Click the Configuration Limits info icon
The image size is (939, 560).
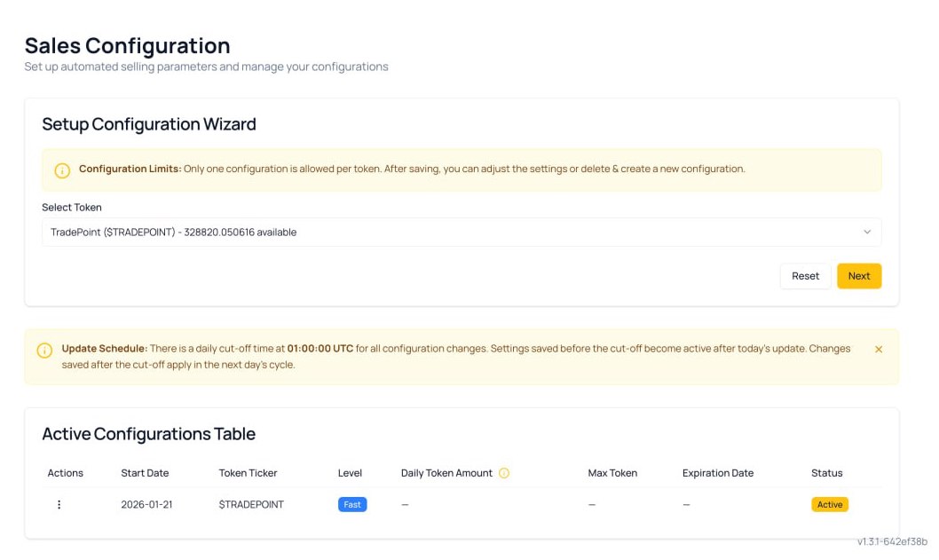62,170
